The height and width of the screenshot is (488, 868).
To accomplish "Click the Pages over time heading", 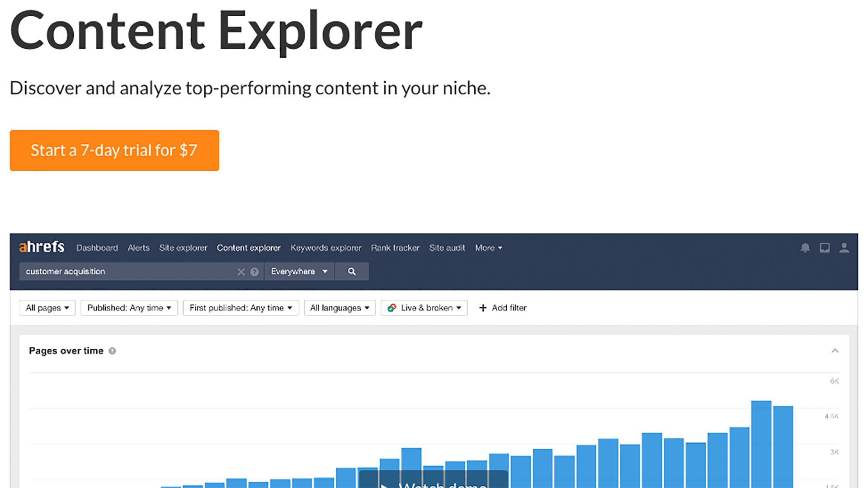I will (66, 351).
